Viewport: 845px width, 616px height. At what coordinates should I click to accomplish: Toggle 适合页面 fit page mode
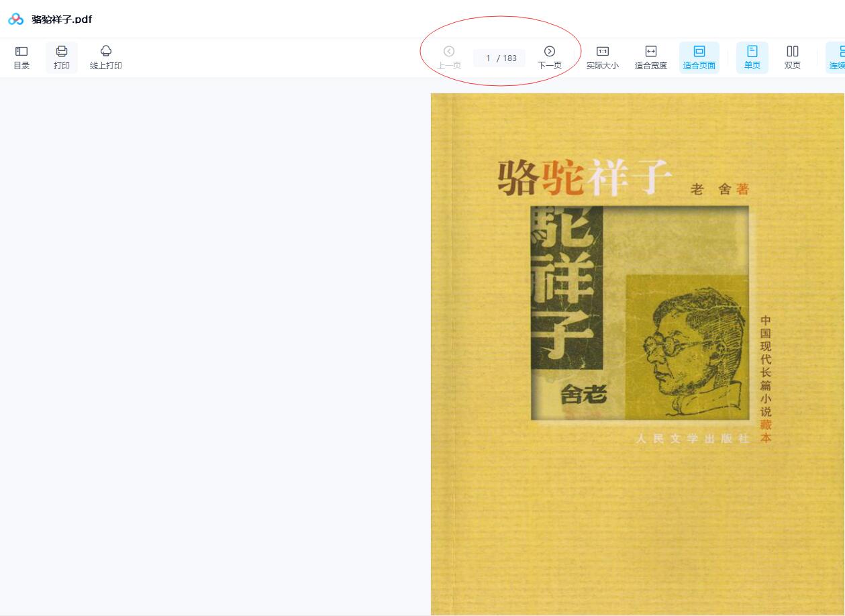coord(699,58)
